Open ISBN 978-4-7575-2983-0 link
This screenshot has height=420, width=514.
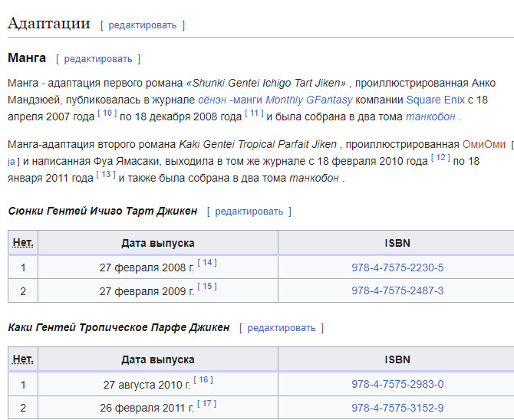(x=397, y=385)
